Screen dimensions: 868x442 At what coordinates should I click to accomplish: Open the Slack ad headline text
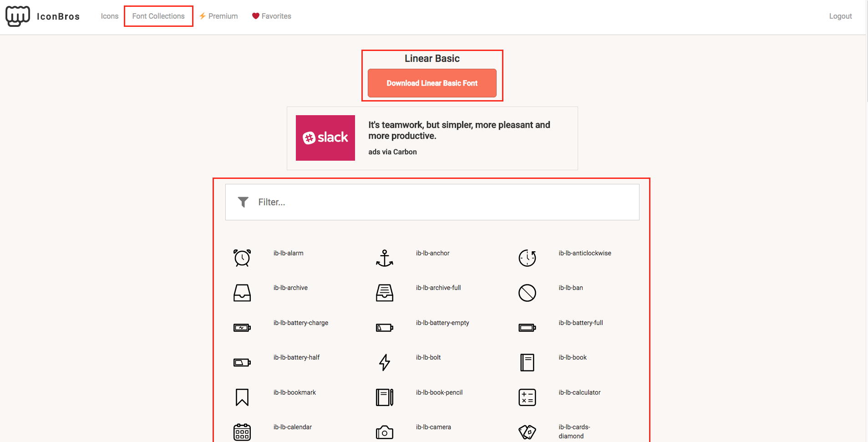coord(459,130)
